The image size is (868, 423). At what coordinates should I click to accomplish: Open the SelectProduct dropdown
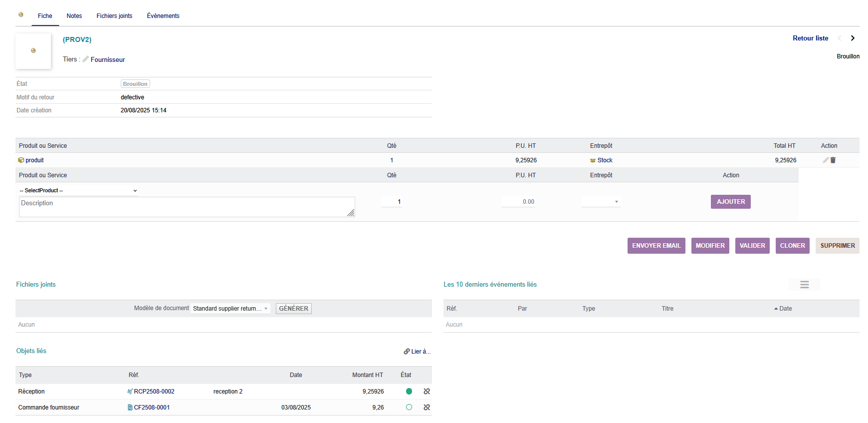click(78, 190)
